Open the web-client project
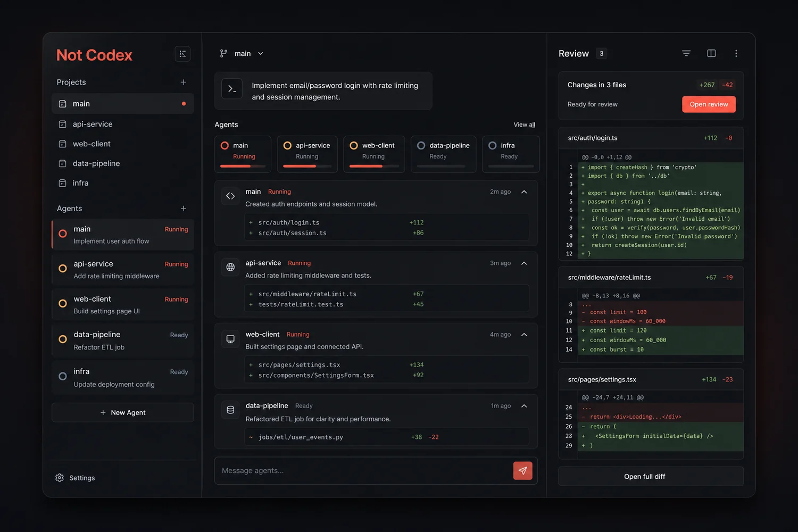Image resolution: width=798 pixels, height=532 pixels. click(x=123, y=144)
